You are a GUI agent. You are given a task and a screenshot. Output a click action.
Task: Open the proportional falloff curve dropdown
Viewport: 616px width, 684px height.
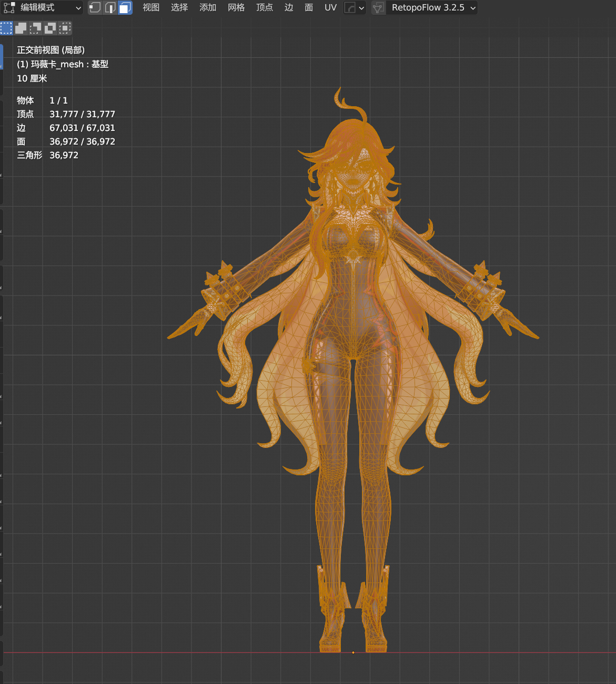[355, 7]
